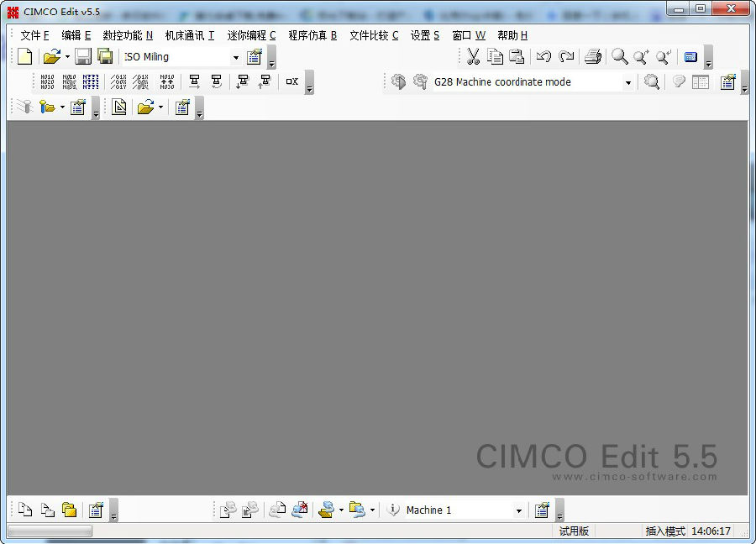Click the info icon beside Machine 1

393,510
